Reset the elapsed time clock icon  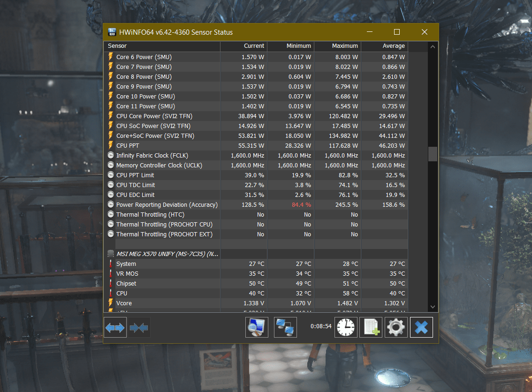(346, 328)
